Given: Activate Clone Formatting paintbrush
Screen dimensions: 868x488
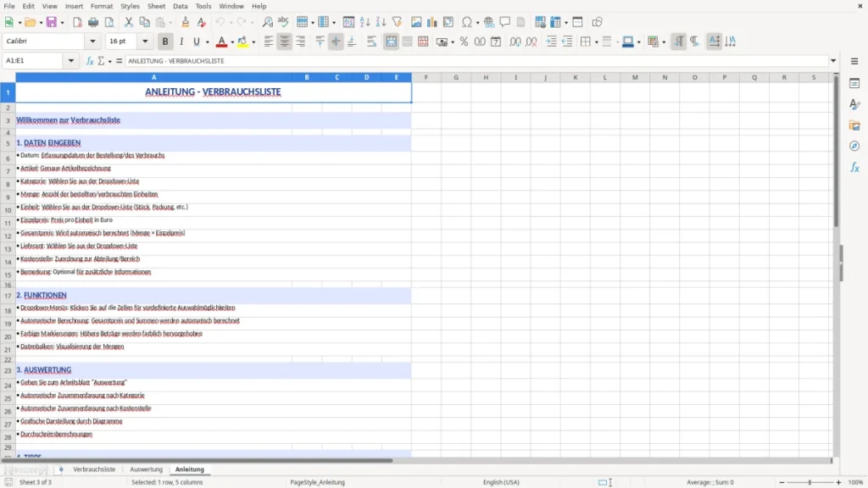Looking at the screenshot, I should coord(186,22).
